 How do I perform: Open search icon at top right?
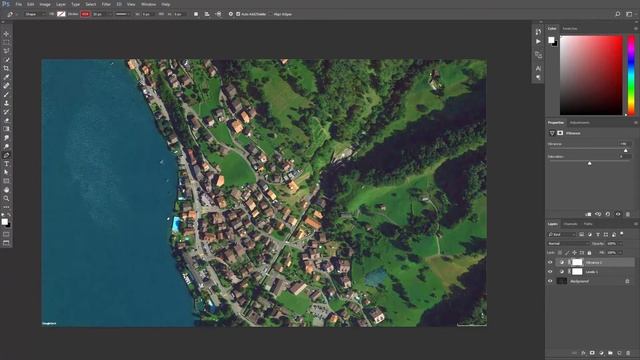pyautogui.click(x=618, y=14)
